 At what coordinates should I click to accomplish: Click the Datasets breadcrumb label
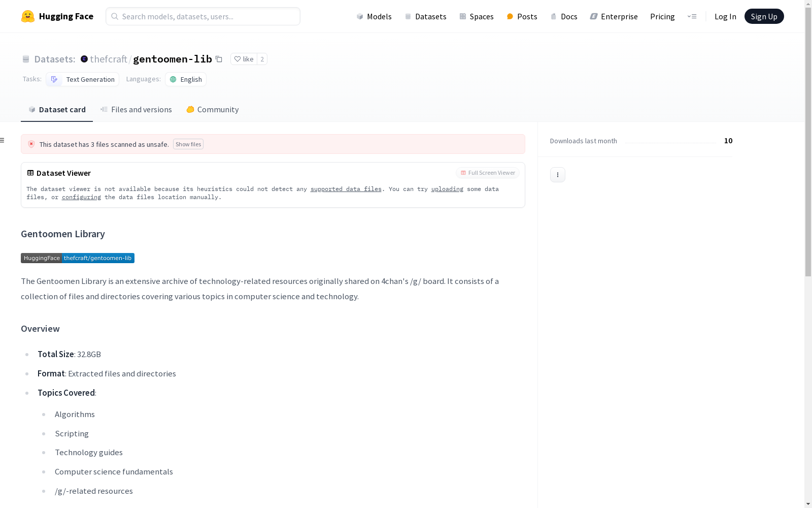click(55, 59)
